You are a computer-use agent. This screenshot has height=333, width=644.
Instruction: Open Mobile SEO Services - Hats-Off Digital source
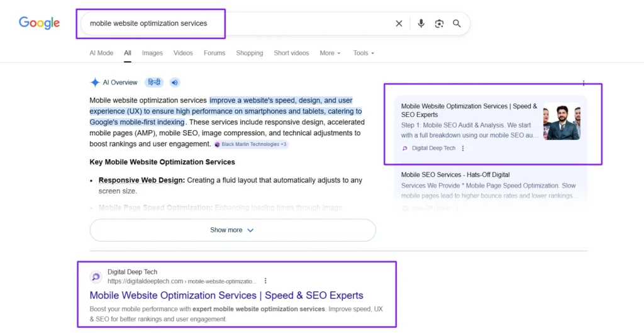(455, 175)
